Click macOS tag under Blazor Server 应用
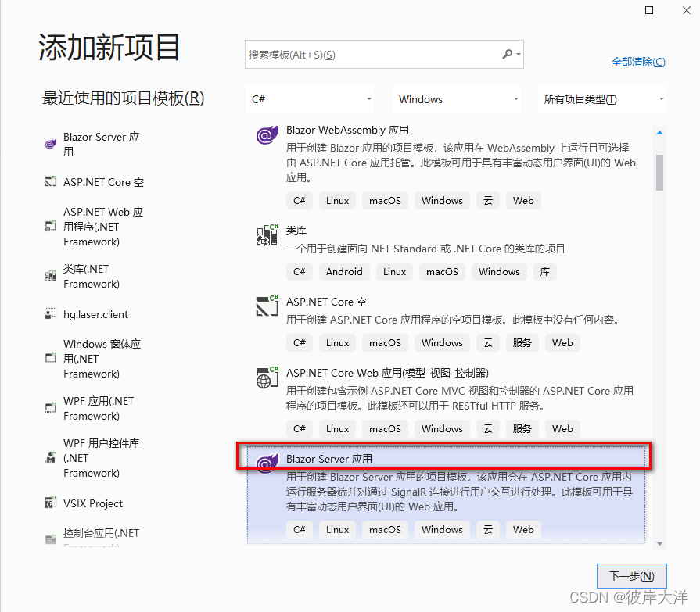Viewport: 700px width, 612px height. [x=385, y=529]
